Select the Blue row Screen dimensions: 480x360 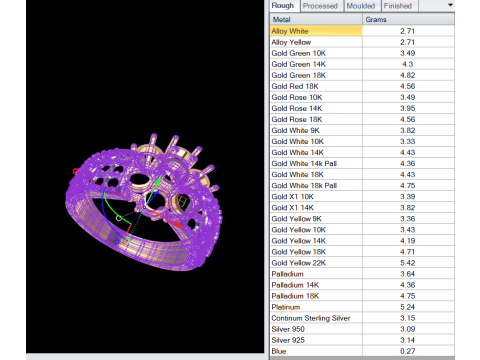coord(362,351)
